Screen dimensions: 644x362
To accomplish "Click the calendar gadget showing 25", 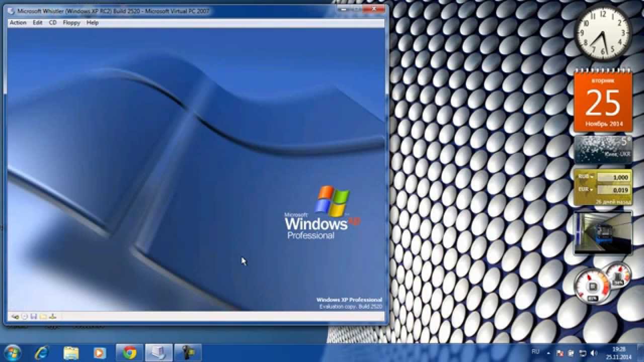I will pyautogui.click(x=603, y=101).
